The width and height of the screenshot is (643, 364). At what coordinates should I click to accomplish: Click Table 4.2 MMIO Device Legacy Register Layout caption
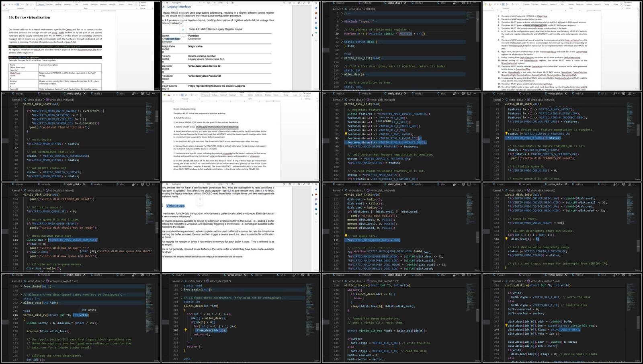[215, 29]
